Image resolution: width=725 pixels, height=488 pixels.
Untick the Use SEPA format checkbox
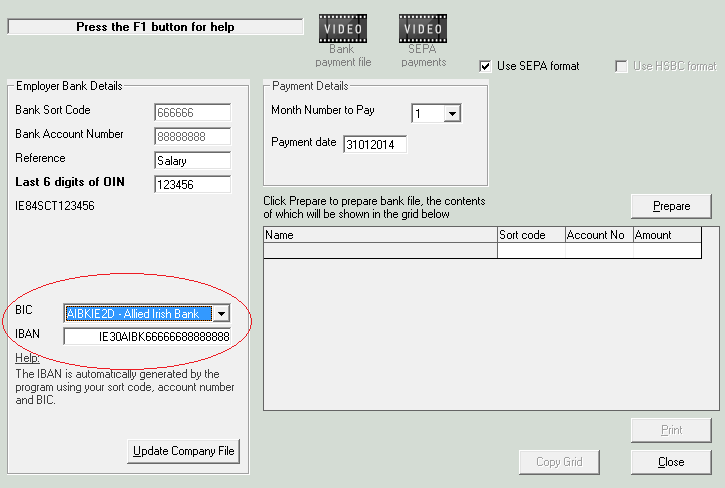485,66
